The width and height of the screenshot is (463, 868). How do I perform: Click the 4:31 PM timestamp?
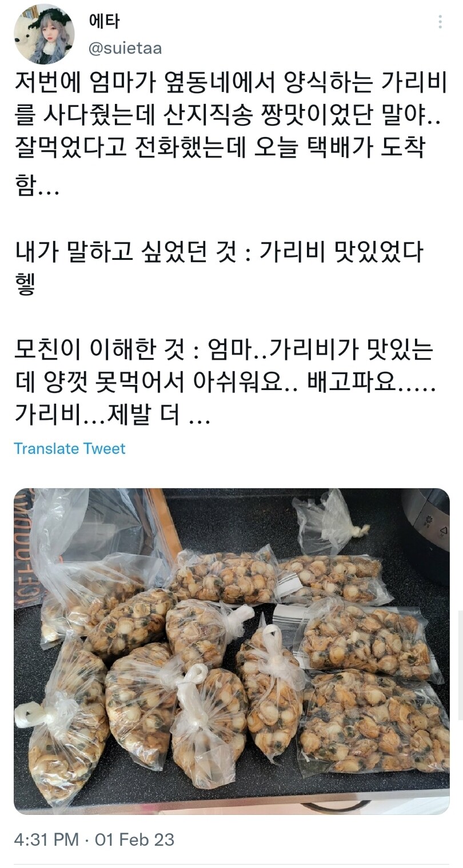[46, 840]
